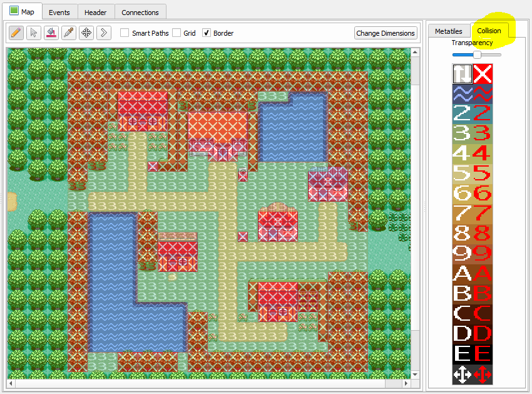Screen dimensions: 532x394
Task: Click the map's horizontal scrollbar right arrow
Action: point(406,383)
